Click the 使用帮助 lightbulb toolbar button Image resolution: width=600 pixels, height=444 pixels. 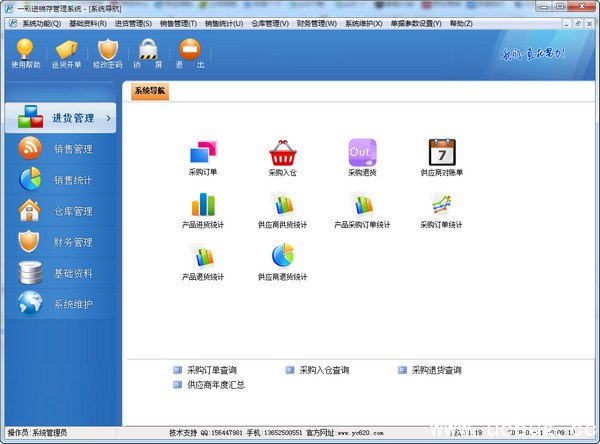tap(26, 52)
